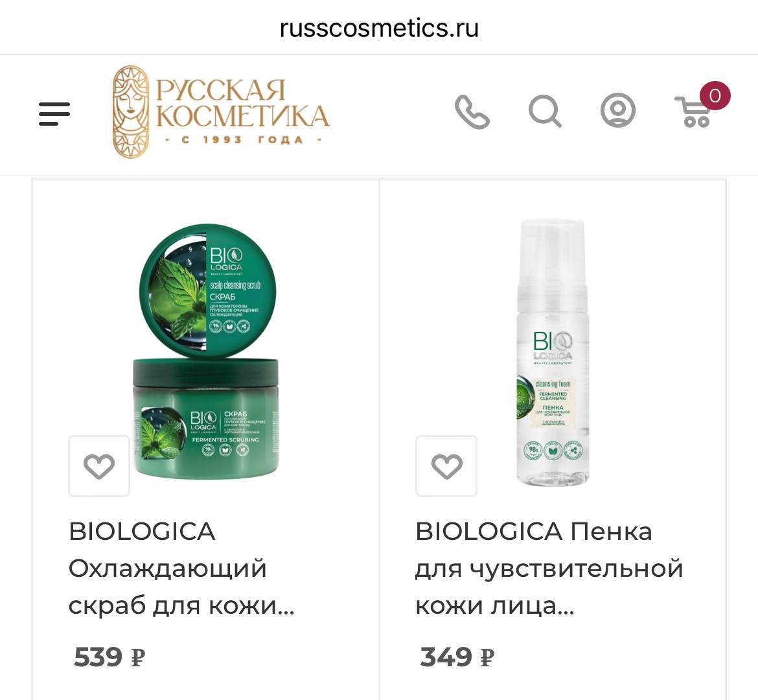The height and width of the screenshot is (700, 758).
Task: Add the cooling scalp scrub to favorites
Action: point(99,466)
